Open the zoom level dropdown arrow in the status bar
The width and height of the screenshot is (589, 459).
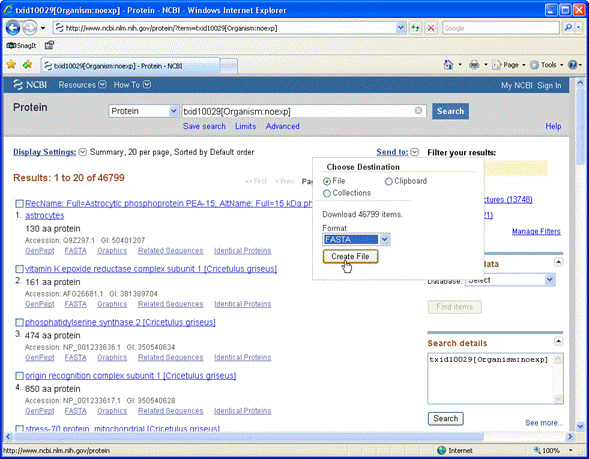click(571, 450)
